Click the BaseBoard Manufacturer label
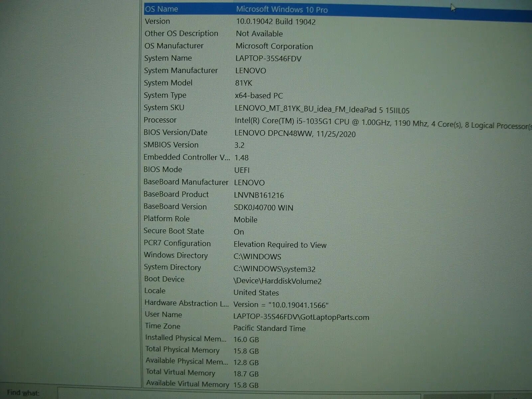 point(186,182)
